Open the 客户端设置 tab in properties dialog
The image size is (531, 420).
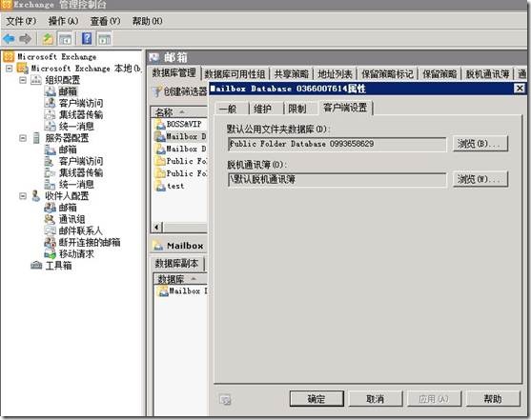click(345, 108)
